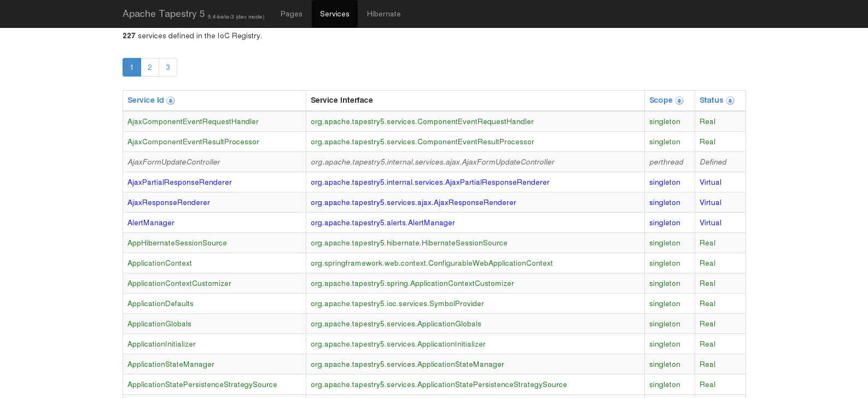Switch to the Hibernate tab
868x398 pixels.
(x=383, y=14)
